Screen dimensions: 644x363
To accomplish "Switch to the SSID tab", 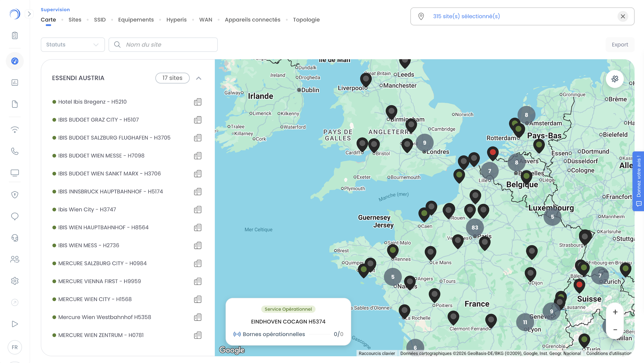I will click(100, 20).
